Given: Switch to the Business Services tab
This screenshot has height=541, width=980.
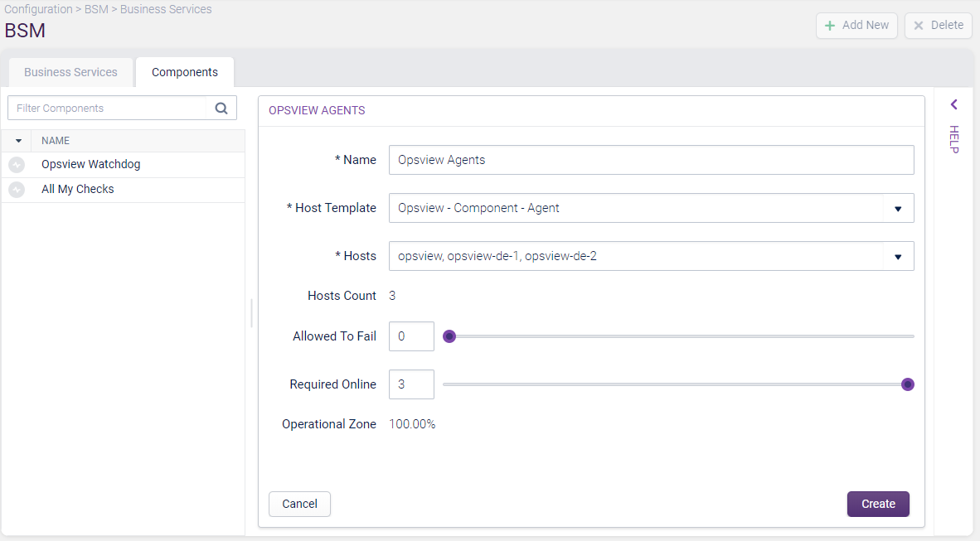Looking at the screenshot, I should point(70,72).
